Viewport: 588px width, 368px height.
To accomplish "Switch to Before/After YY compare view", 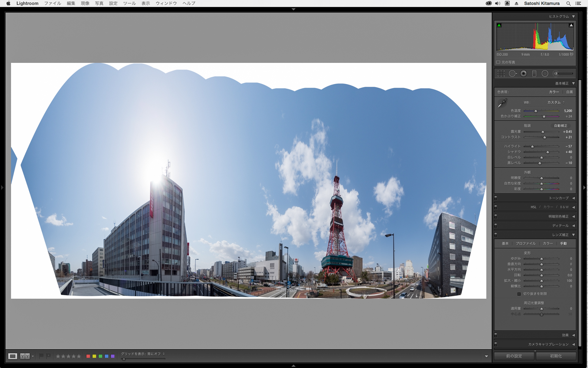I will coord(25,356).
